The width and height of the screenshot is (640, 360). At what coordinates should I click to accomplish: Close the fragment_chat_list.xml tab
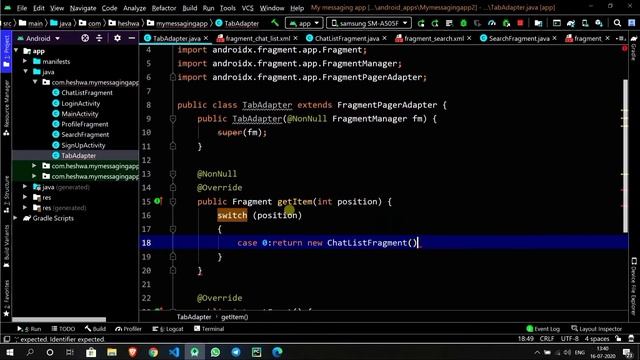click(296, 38)
